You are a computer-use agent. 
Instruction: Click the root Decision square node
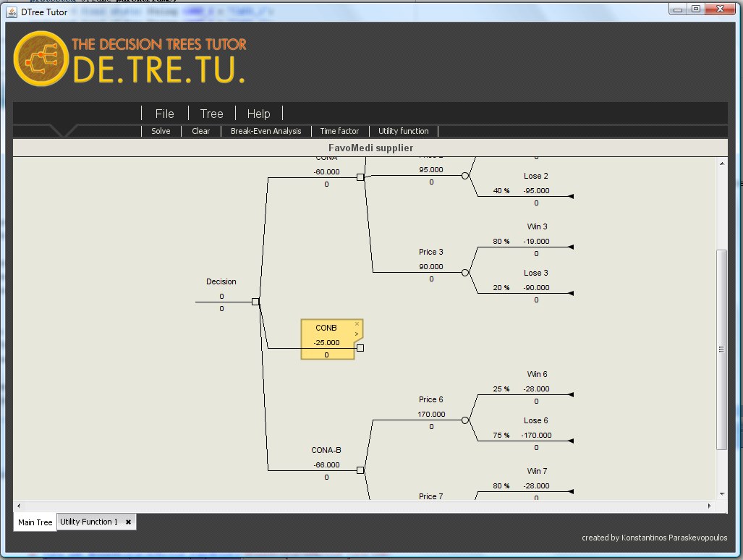click(255, 302)
